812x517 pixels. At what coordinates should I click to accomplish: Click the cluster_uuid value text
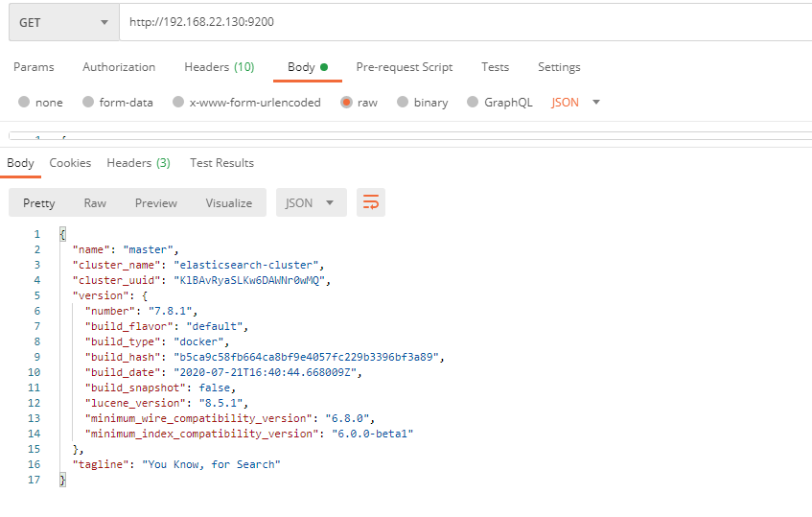click(x=249, y=280)
